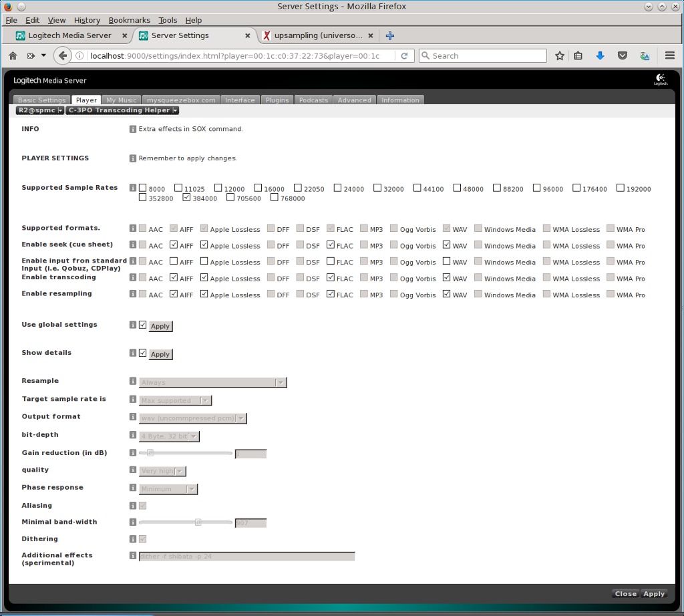The width and height of the screenshot is (684, 616).
Task: Open the Podcasts settings tab
Action: click(313, 100)
